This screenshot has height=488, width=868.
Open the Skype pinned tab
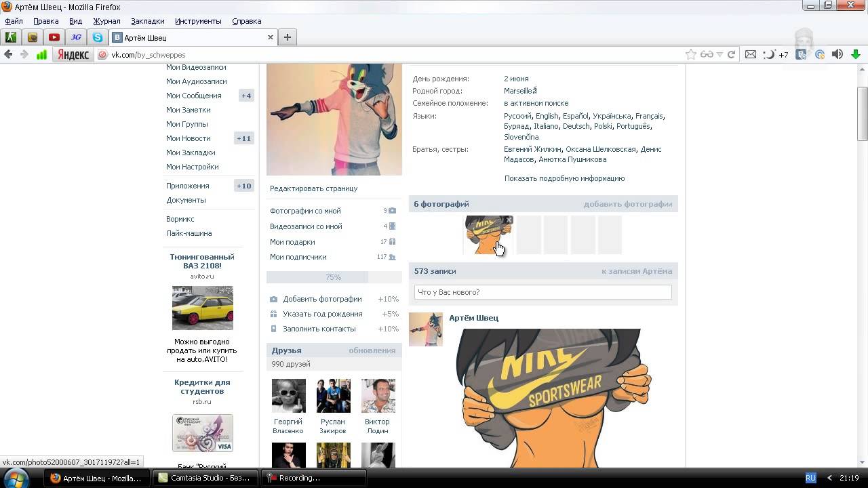(x=98, y=37)
